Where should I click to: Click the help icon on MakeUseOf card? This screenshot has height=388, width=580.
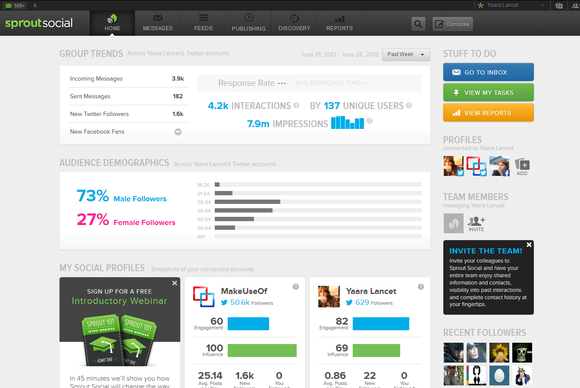point(296,287)
